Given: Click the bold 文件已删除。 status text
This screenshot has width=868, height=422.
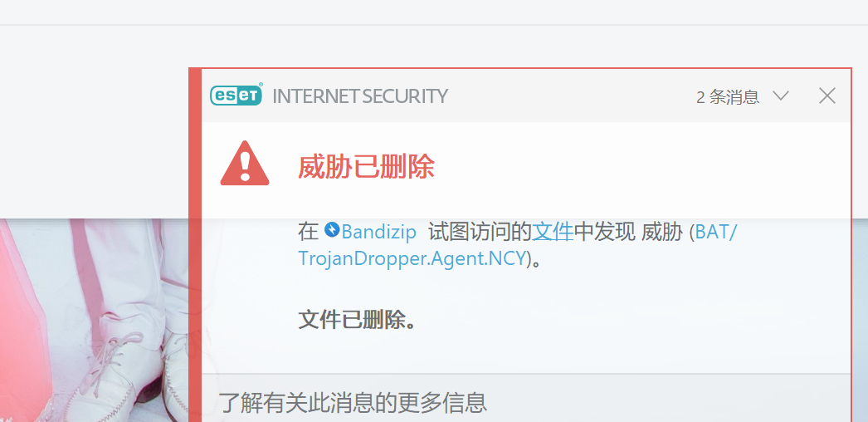Looking at the screenshot, I should pyautogui.click(x=357, y=320).
